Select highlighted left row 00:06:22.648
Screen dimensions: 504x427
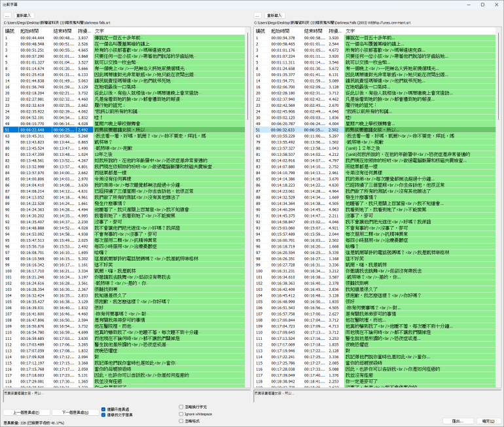pos(124,130)
